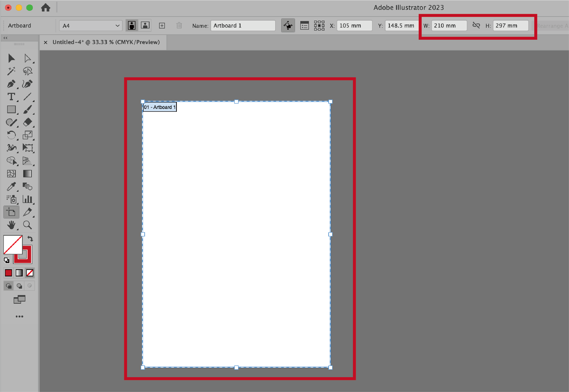Select the Gradient tool
Image resolution: width=569 pixels, height=392 pixels.
27,174
